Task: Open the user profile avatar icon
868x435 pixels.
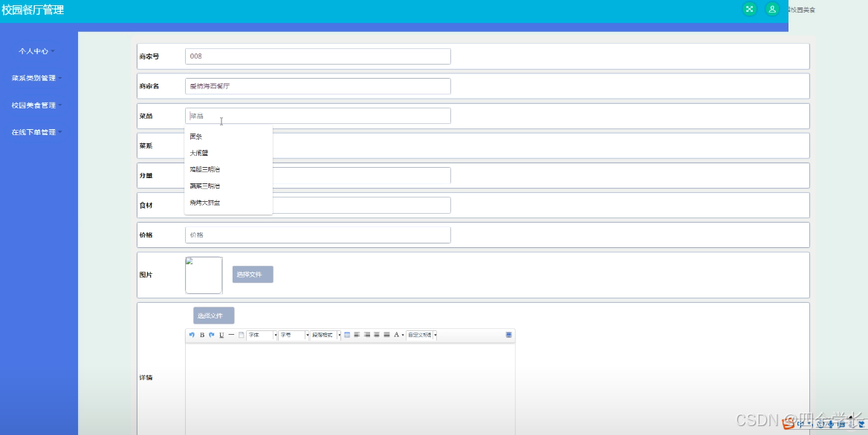Action: 772,9
